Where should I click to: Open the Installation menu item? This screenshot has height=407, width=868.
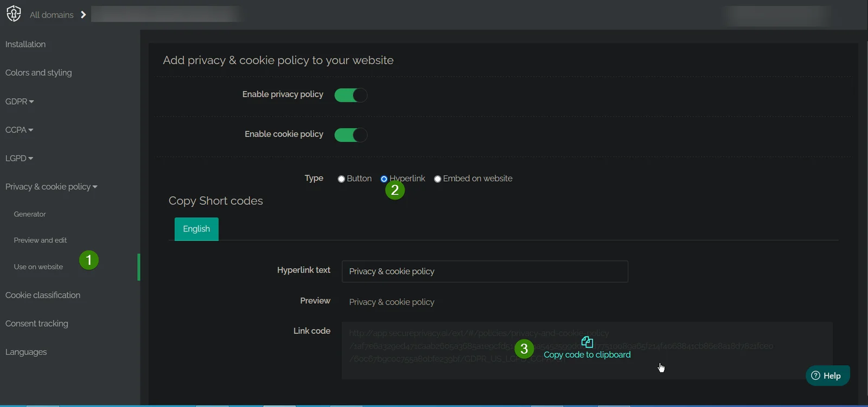(x=25, y=44)
